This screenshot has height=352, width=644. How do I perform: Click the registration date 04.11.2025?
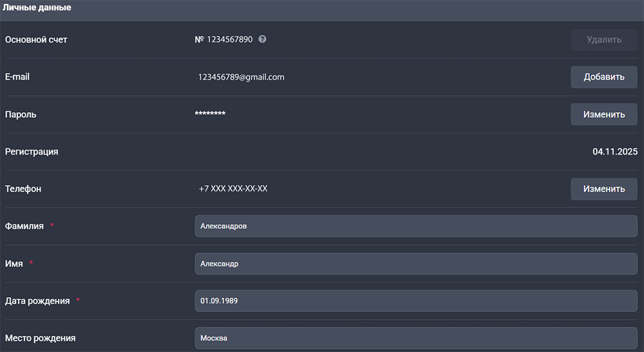[614, 152]
